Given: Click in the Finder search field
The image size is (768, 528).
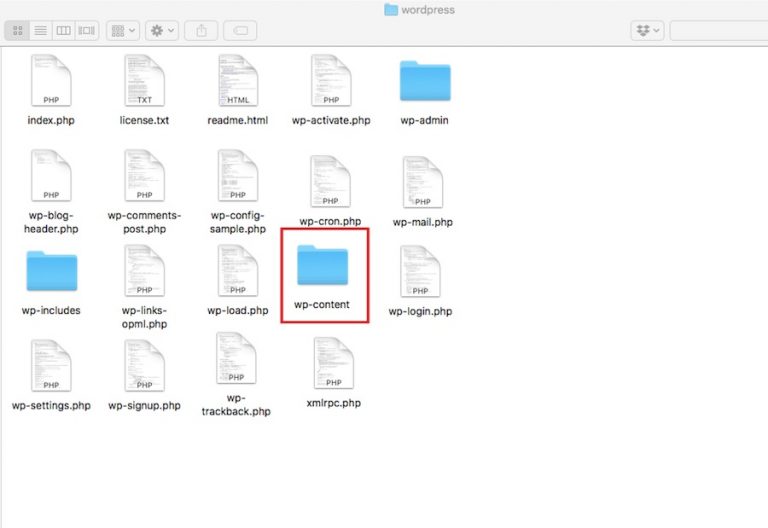Looking at the screenshot, I should [x=719, y=31].
